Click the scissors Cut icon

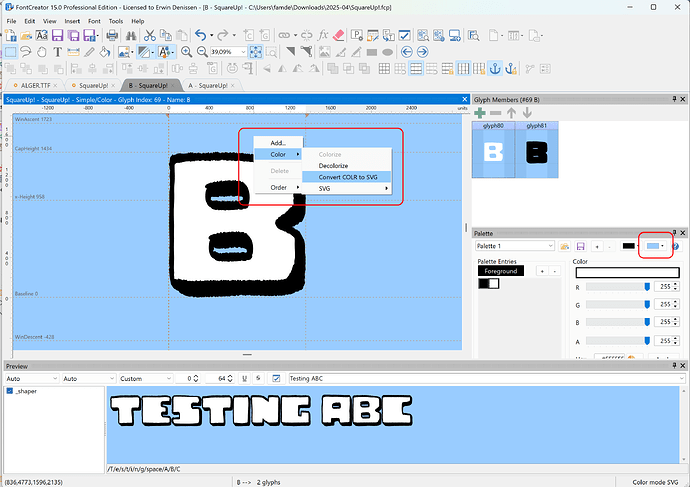149,35
